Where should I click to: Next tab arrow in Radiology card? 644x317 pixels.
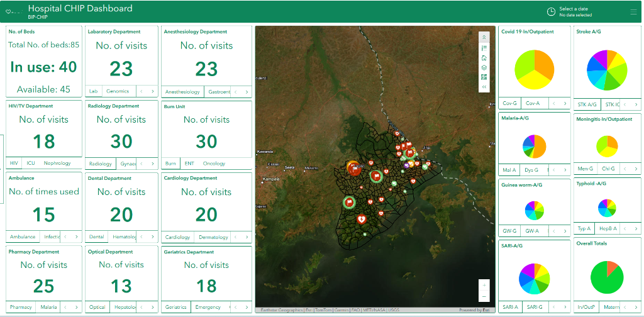coord(152,164)
